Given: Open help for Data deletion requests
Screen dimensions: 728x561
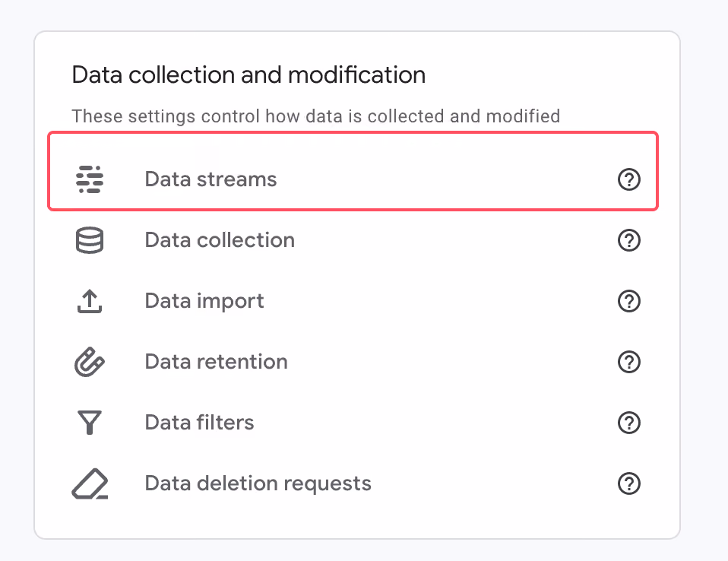Looking at the screenshot, I should point(629,483).
